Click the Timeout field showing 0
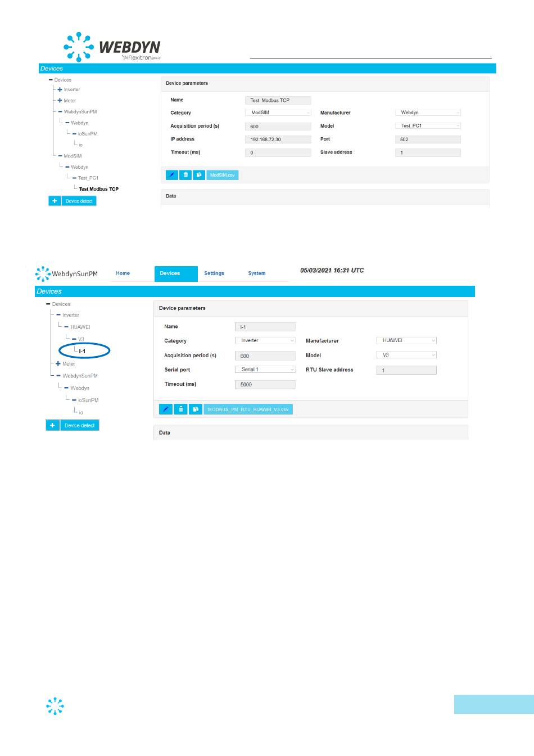The height and width of the screenshot is (756, 534). [278, 152]
